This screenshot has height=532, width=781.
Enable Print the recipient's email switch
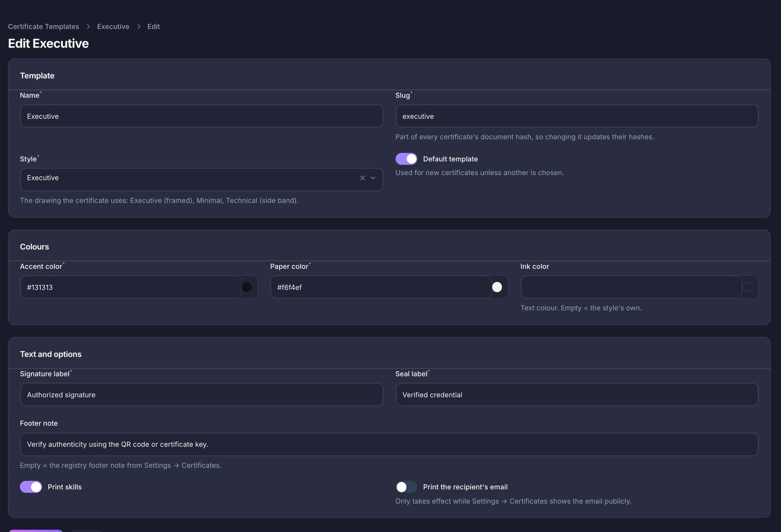[406, 487]
